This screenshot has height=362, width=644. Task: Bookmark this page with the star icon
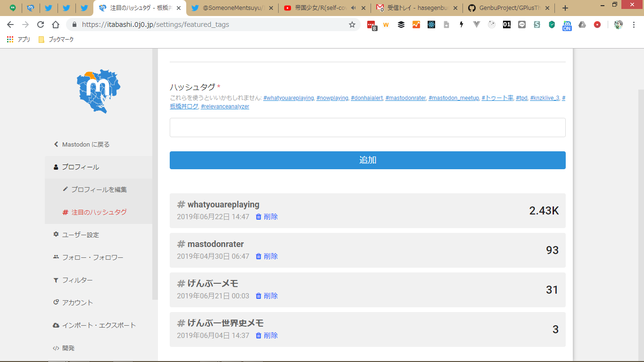point(352,25)
